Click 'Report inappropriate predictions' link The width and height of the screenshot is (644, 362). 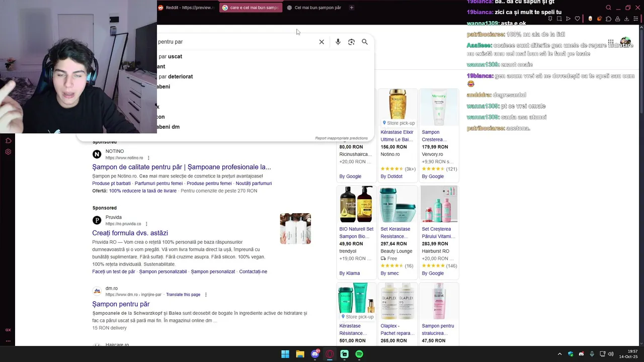click(341, 138)
